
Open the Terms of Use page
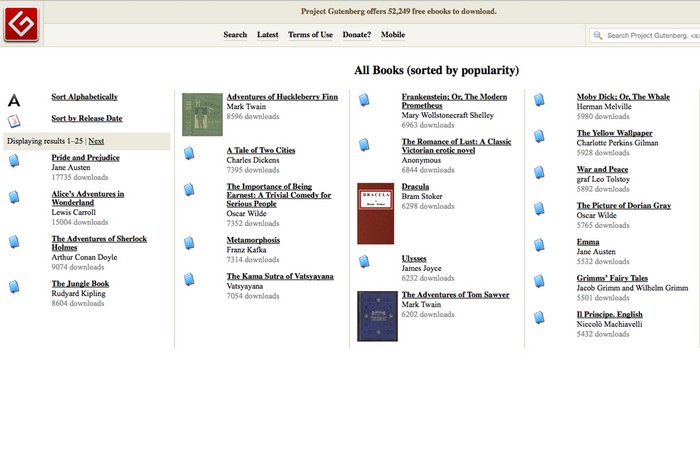coord(310,35)
